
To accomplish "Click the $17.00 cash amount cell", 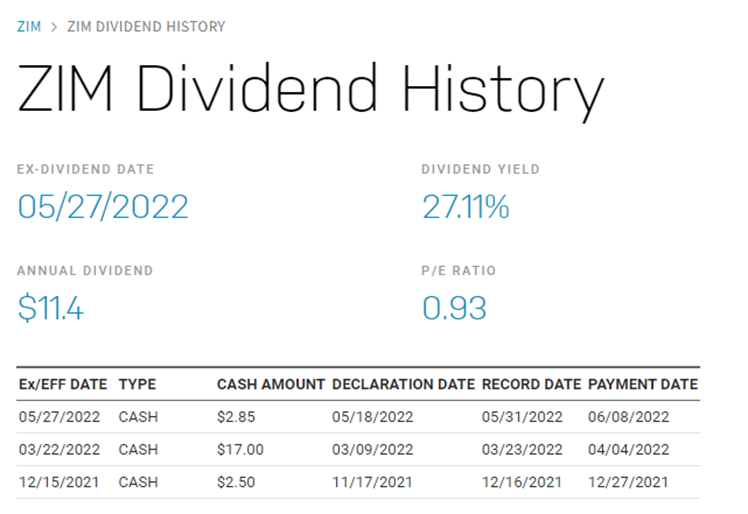I will pos(240,449).
